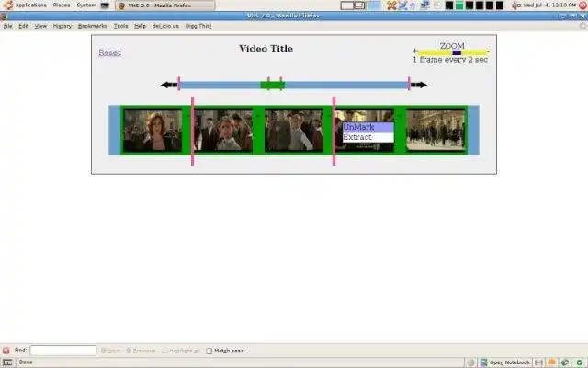The height and width of the screenshot is (368, 588).
Task: Select first thumbnail with red-haired woman
Action: tap(153, 131)
